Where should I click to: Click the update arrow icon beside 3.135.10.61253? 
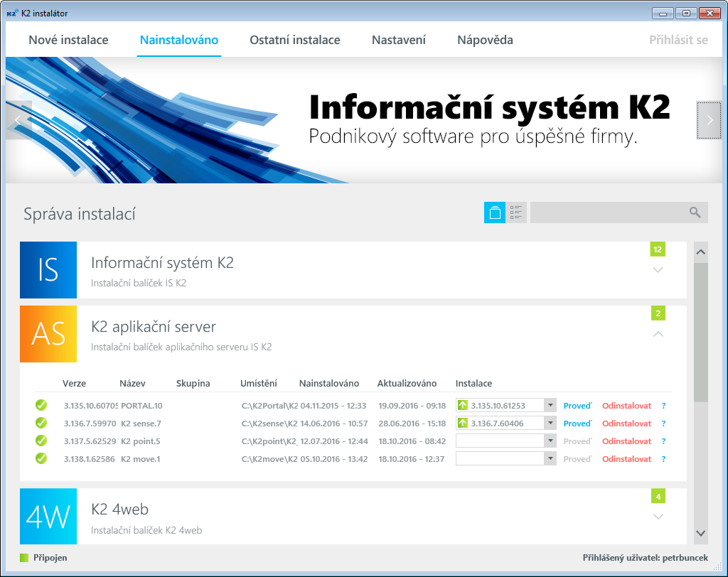tap(462, 405)
